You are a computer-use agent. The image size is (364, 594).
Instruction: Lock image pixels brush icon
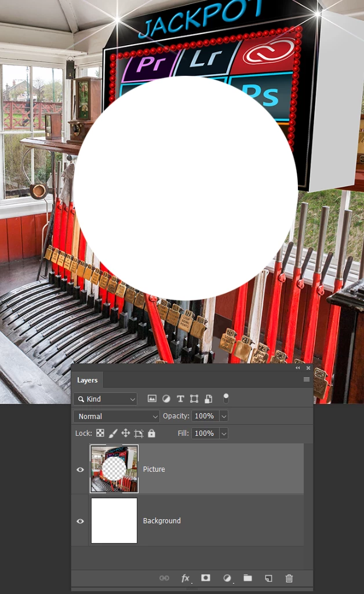(113, 433)
